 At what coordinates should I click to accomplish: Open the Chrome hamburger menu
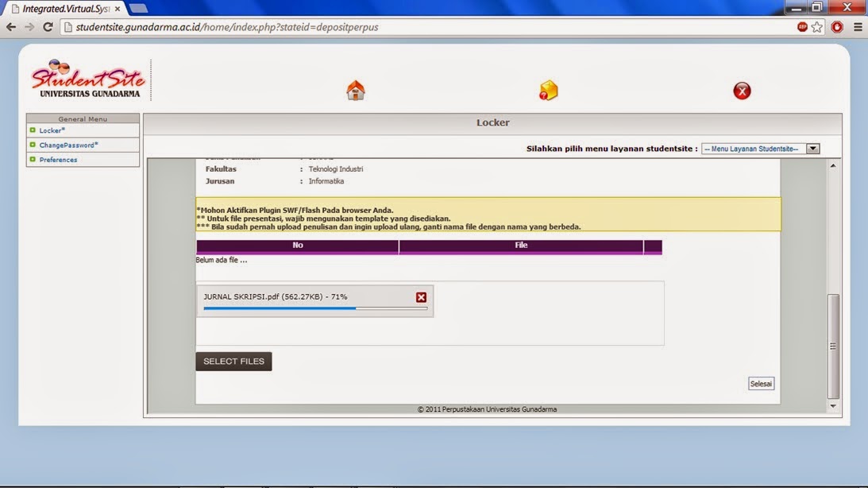[x=858, y=27]
